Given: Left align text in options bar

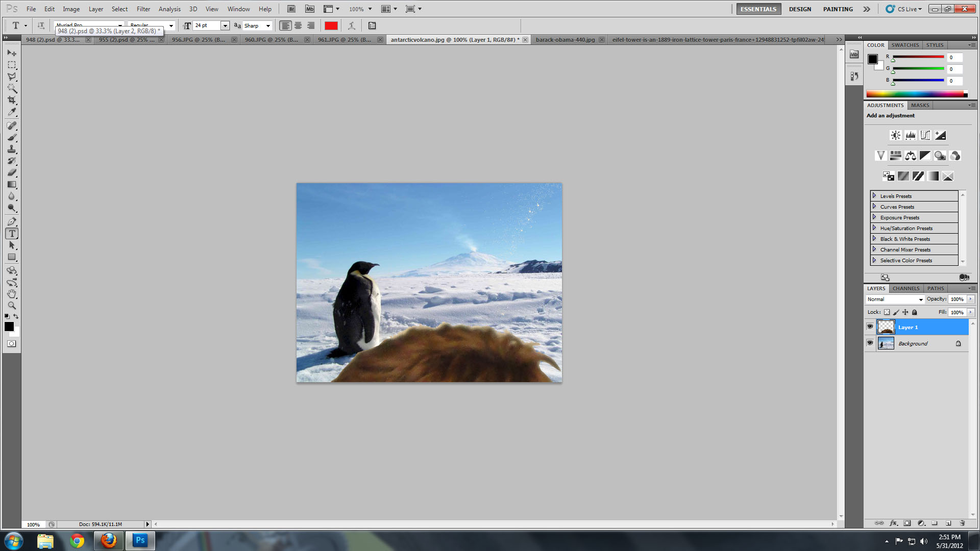Looking at the screenshot, I should coord(285,26).
